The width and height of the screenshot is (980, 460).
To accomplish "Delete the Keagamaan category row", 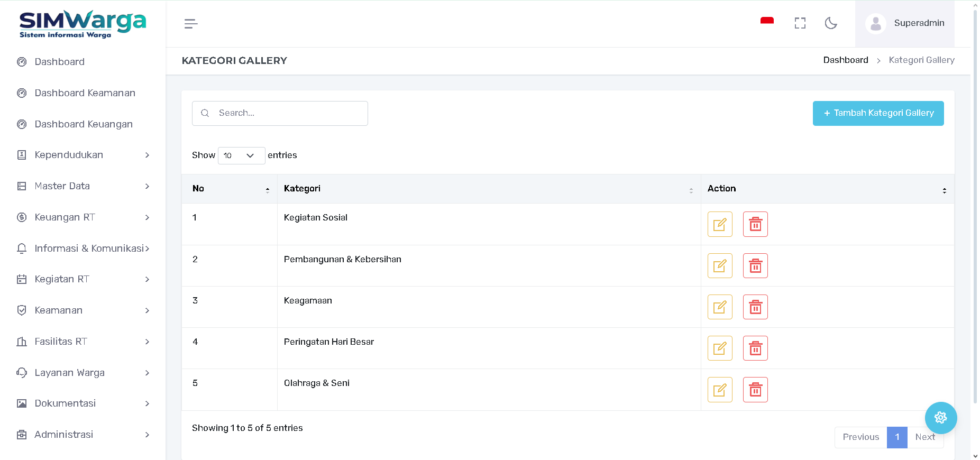I will click(x=755, y=307).
